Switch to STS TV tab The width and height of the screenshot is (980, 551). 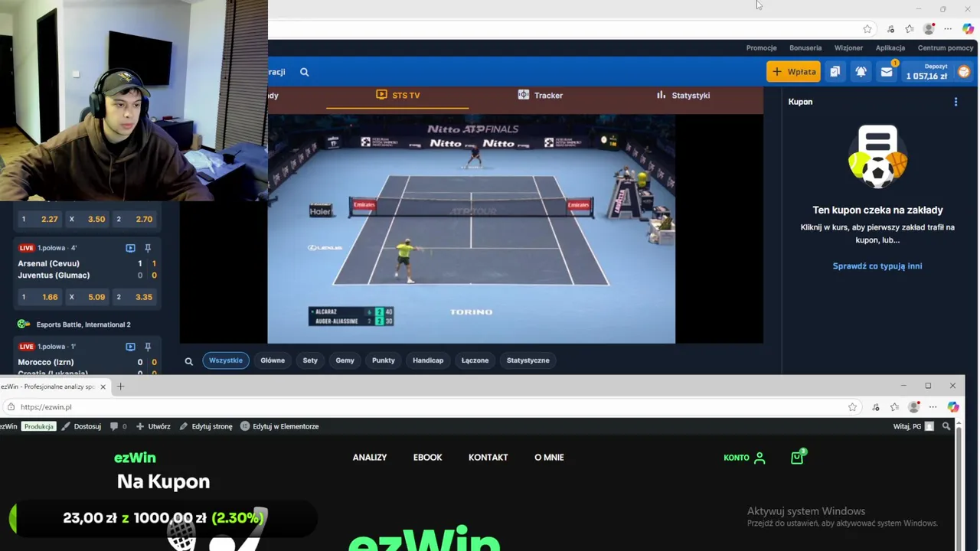[x=398, y=96]
